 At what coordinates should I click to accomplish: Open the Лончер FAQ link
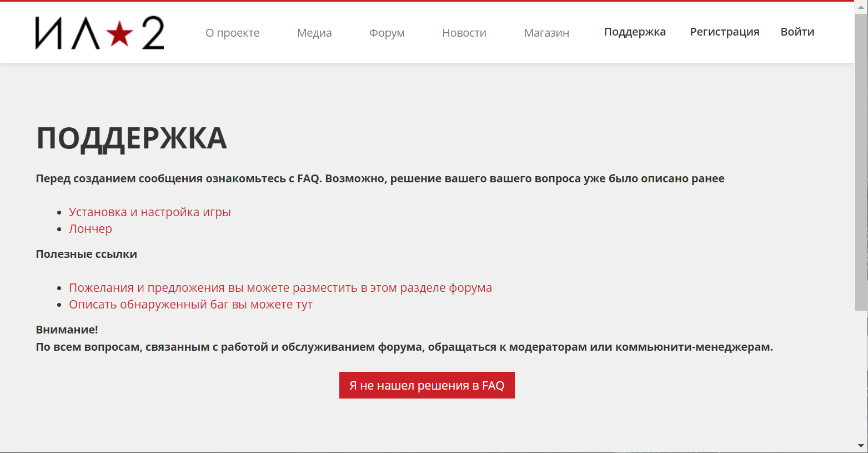tap(91, 229)
